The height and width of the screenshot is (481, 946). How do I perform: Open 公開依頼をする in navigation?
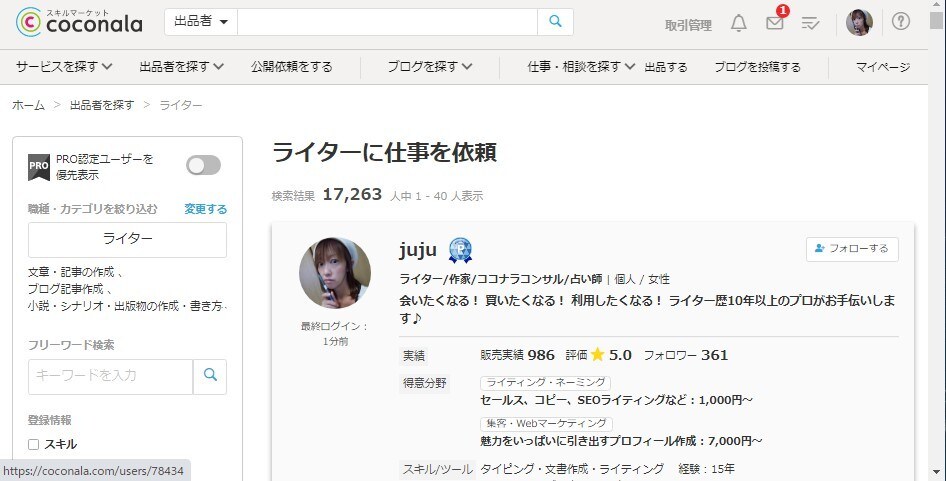click(292, 66)
